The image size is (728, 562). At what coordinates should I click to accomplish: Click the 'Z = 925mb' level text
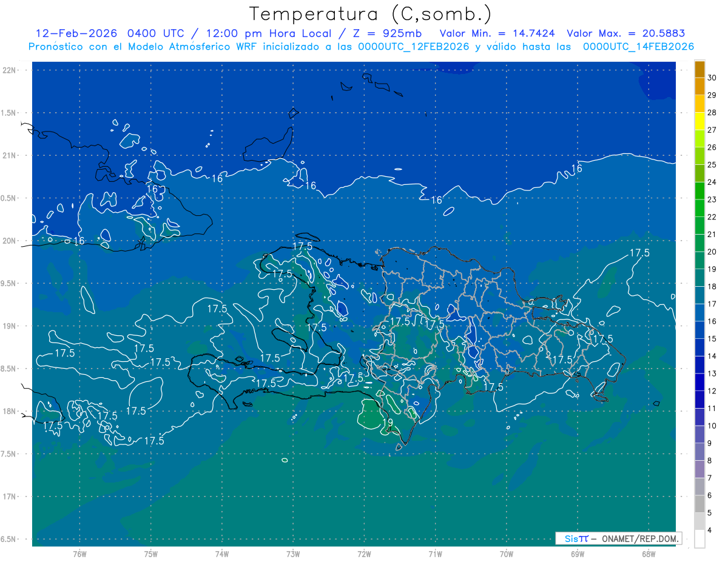pyautogui.click(x=387, y=34)
